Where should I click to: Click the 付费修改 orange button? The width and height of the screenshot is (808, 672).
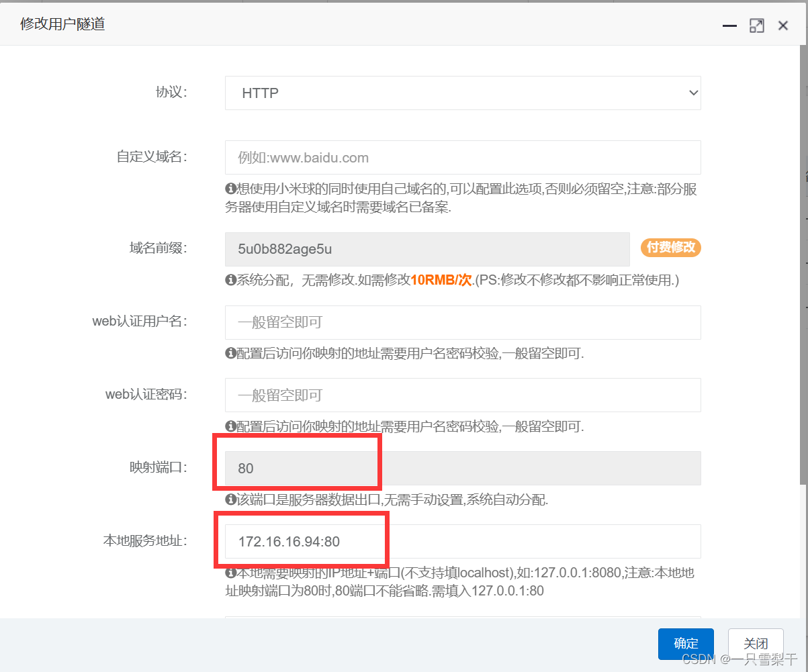click(670, 247)
